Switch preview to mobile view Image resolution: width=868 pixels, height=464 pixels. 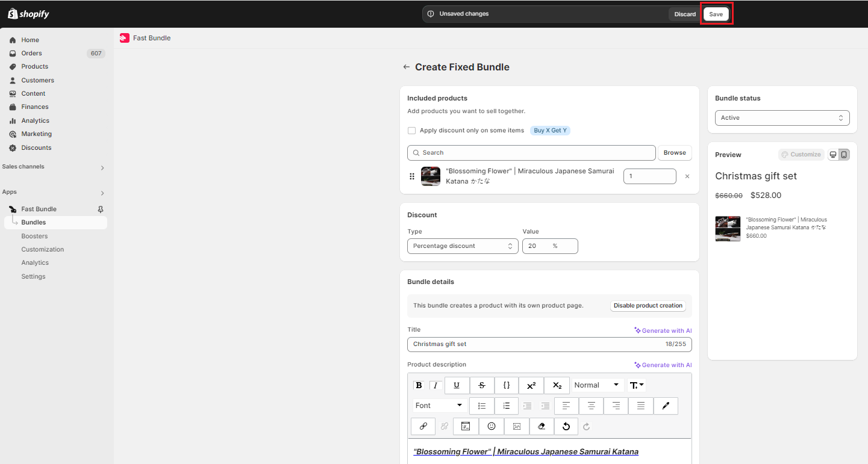[844, 155]
